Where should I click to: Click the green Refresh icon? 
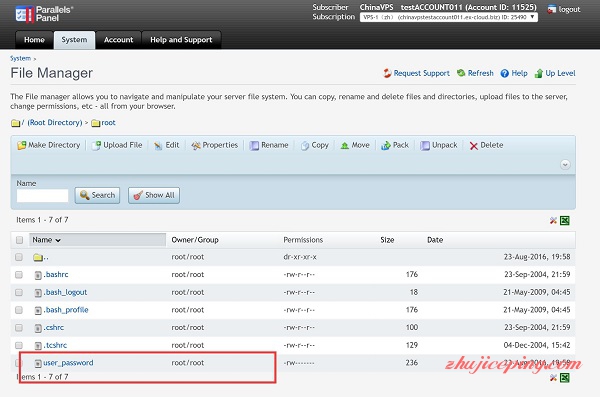[461, 73]
